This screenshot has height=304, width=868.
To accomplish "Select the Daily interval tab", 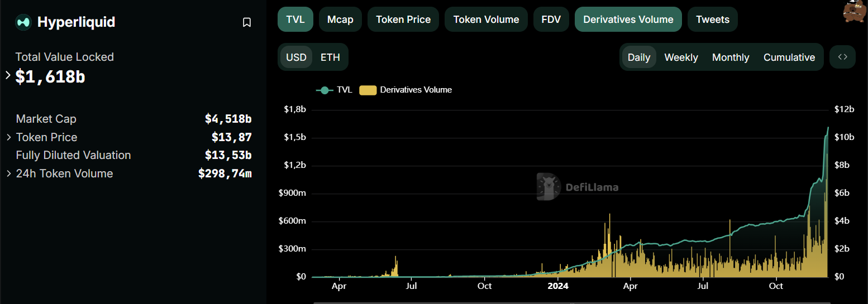I will (x=639, y=57).
